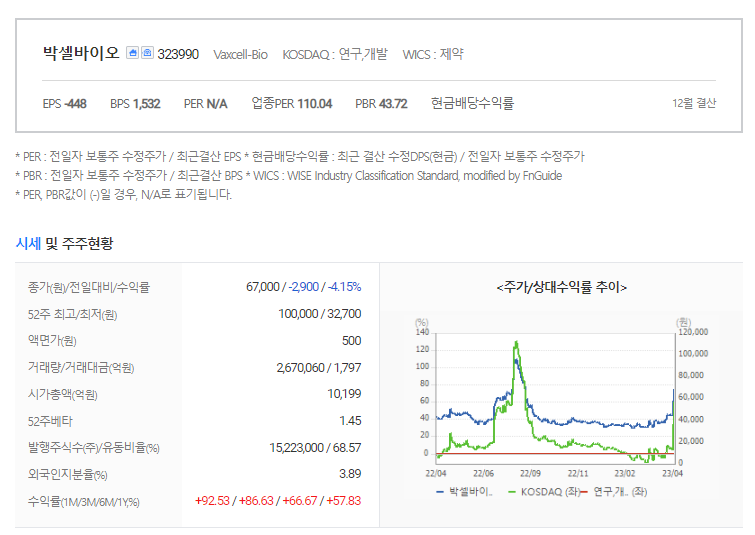This screenshot has width=755, height=535.
Task: Click the returns +92.53 / +86.63 / +66.67 / +57.83
Action: click(x=278, y=501)
